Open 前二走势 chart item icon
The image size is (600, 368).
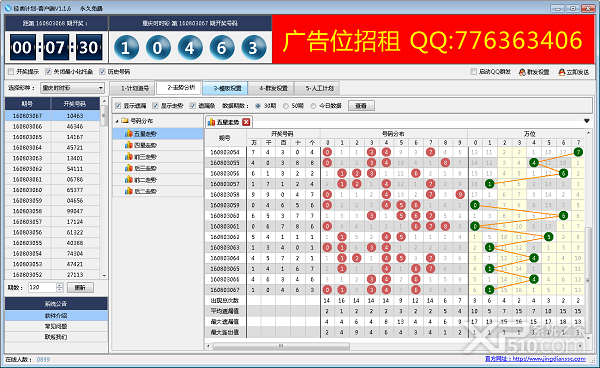point(129,179)
